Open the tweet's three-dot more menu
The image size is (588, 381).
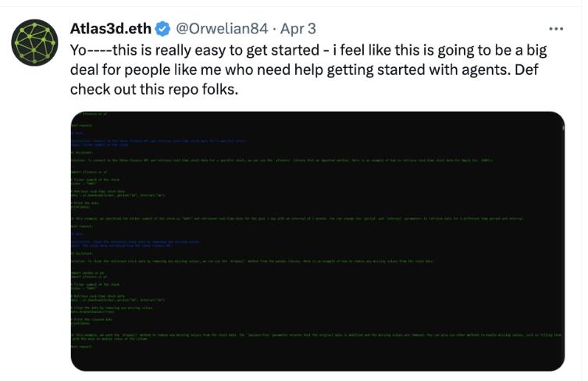click(x=555, y=29)
